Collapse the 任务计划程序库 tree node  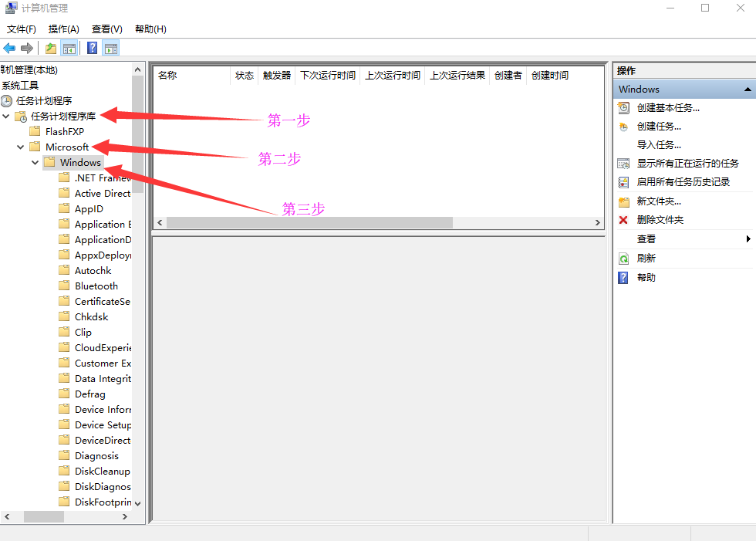pyautogui.click(x=7, y=117)
